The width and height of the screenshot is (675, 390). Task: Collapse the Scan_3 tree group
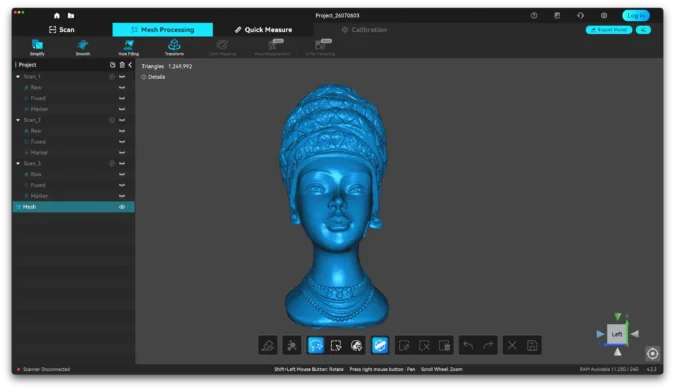(18, 164)
